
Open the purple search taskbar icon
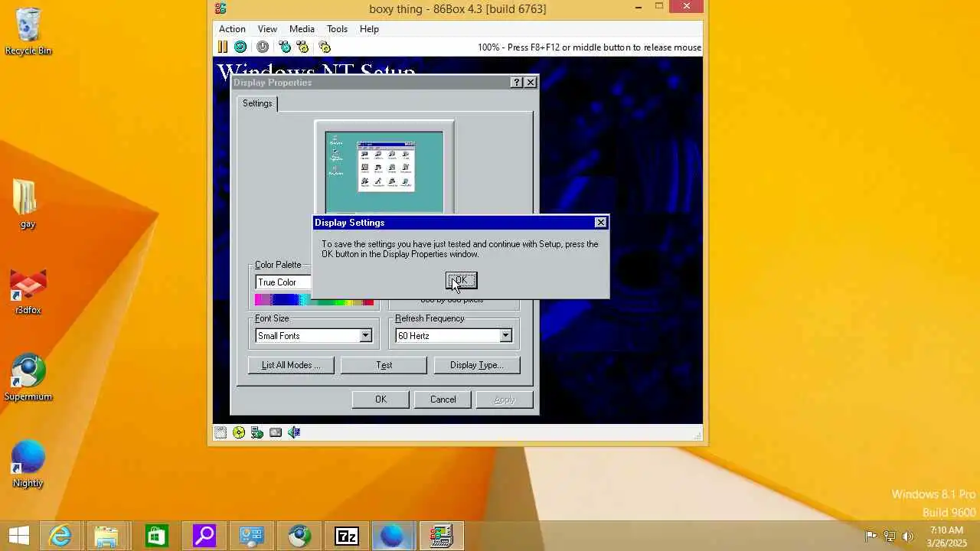204,536
